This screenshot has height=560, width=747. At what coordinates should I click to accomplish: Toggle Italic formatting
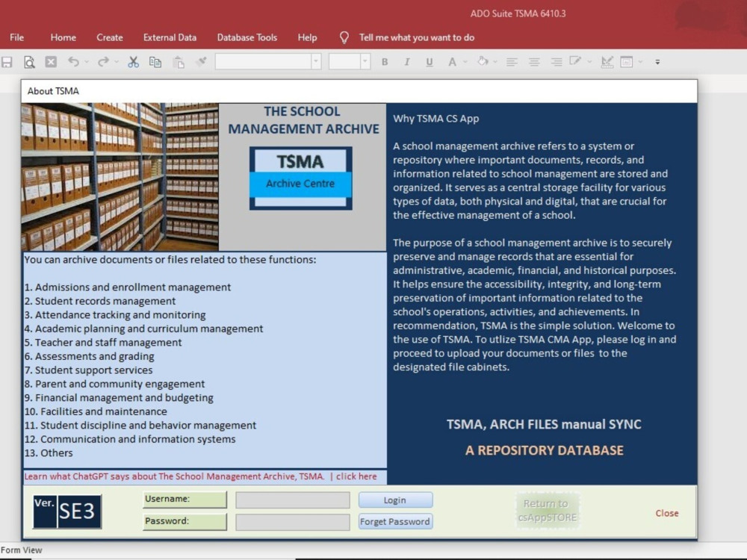click(407, 62)
